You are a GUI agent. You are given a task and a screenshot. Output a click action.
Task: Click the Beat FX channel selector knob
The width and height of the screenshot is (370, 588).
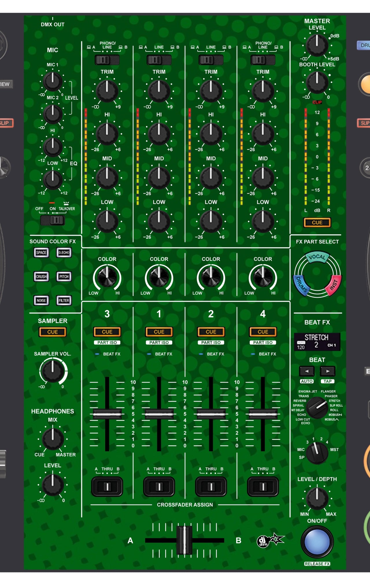317,453
